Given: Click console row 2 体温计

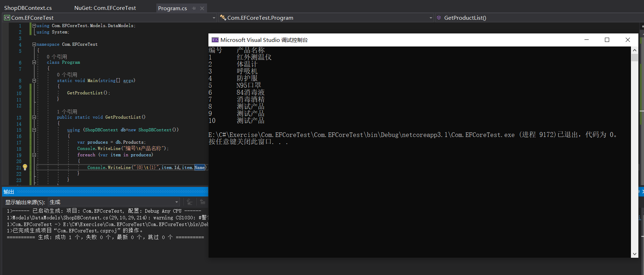Looking at the screenshot, I should point(233,64).
